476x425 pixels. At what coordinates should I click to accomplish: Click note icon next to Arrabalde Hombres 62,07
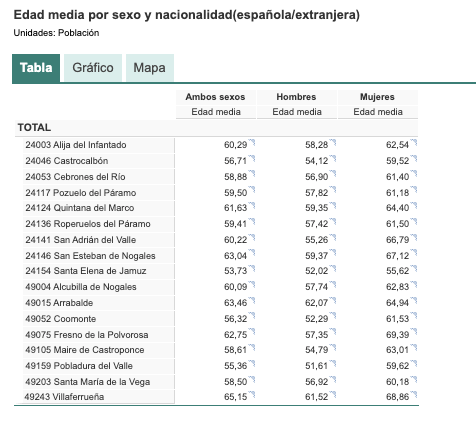coord(333,301)
